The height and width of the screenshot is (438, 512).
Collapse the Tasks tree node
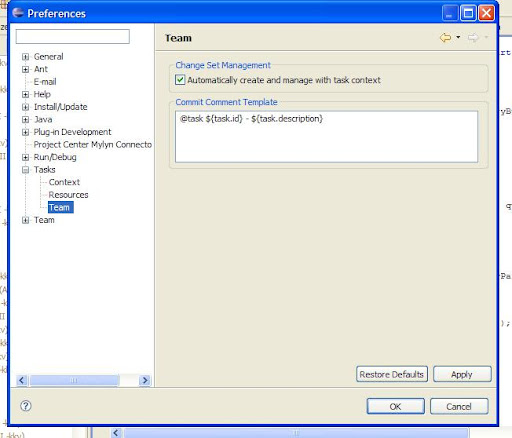tap(25, 170)
